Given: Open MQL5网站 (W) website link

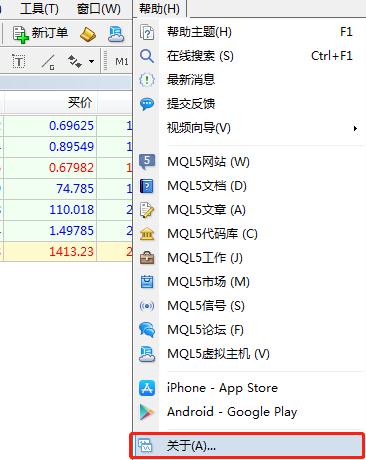Looking at the screenshot, I should (248, 162).
